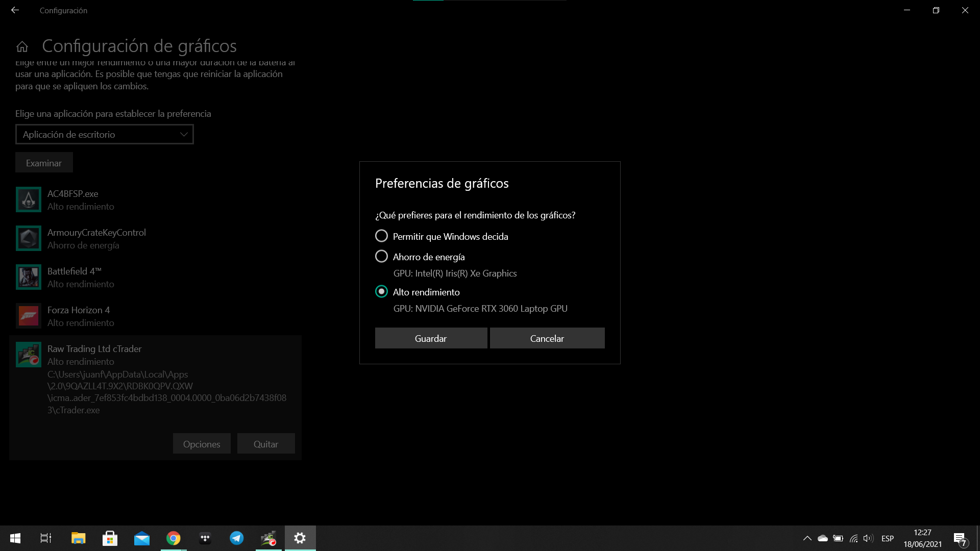This screenshot has width=980, height=551.
Task: Click the Preferencias de gráficos dialog title
Action: (442, 183)
